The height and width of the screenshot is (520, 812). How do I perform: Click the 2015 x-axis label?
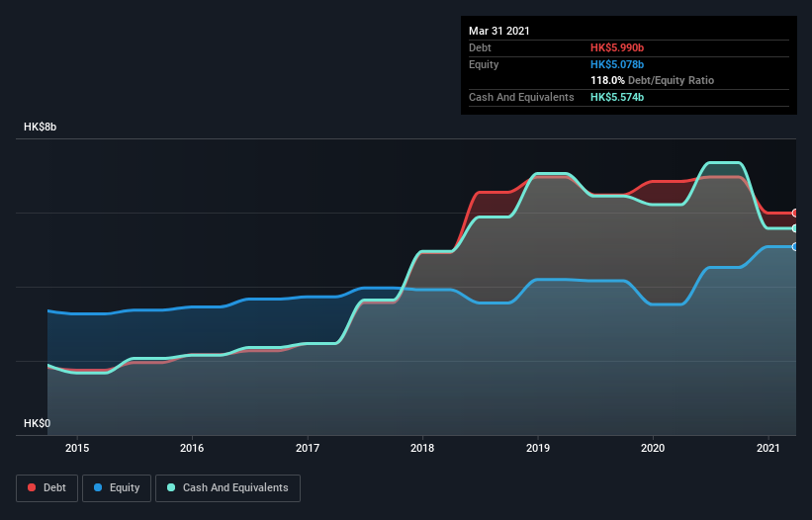[77, 448]
